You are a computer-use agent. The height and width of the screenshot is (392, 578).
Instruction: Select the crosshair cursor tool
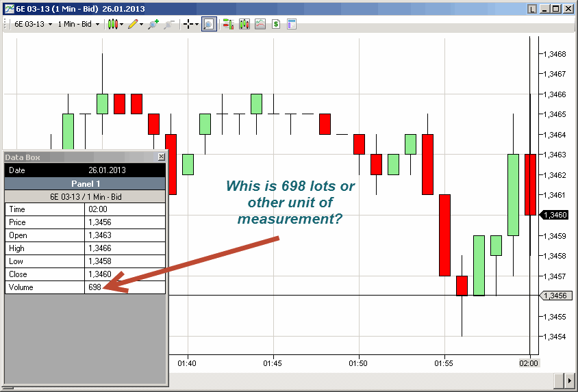click(188, 24)
